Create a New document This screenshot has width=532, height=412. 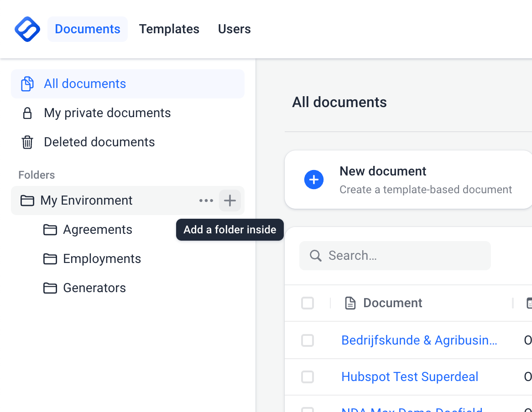coord(408,180)
